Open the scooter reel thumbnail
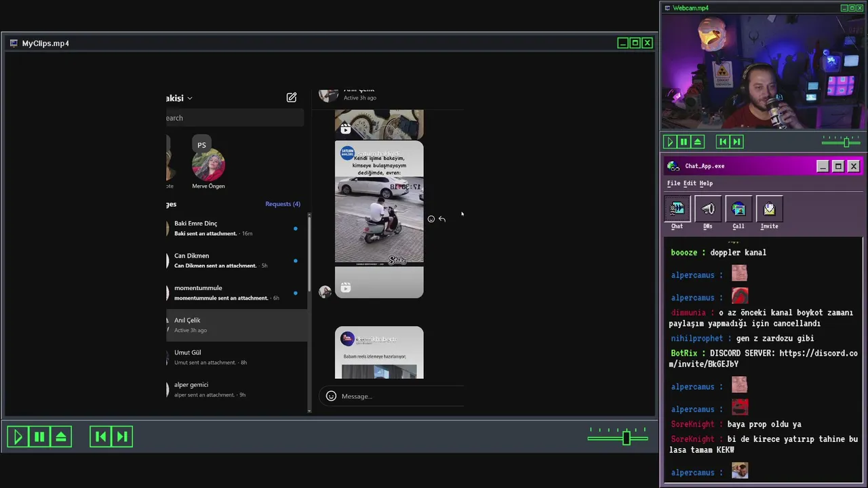Screen dimensions: 868x488 pyautogui.click(x=379, y=219)
